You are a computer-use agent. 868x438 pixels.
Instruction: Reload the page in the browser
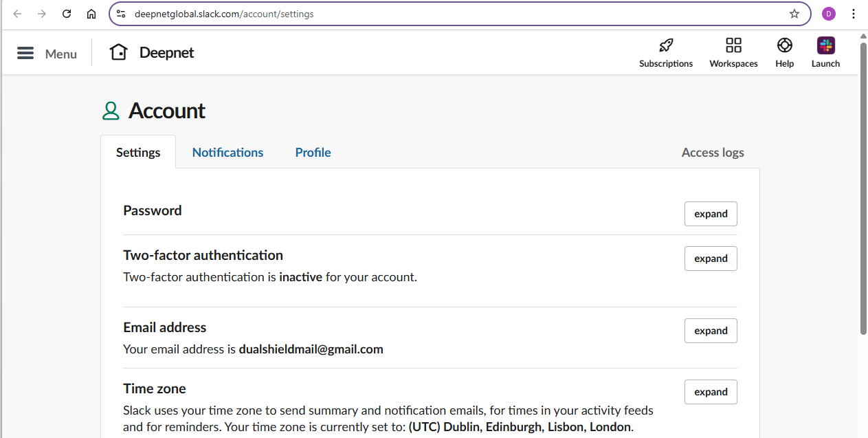[x=67, y=14]
